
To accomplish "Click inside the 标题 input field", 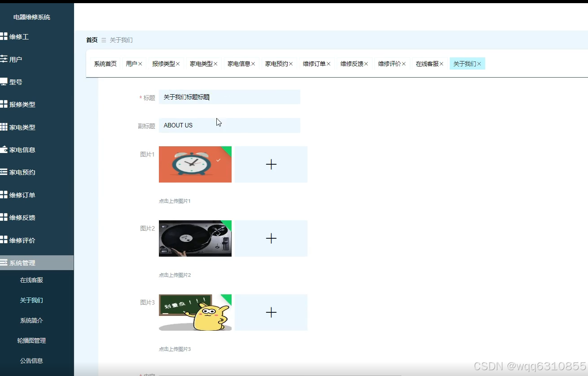I will [229, 97].
